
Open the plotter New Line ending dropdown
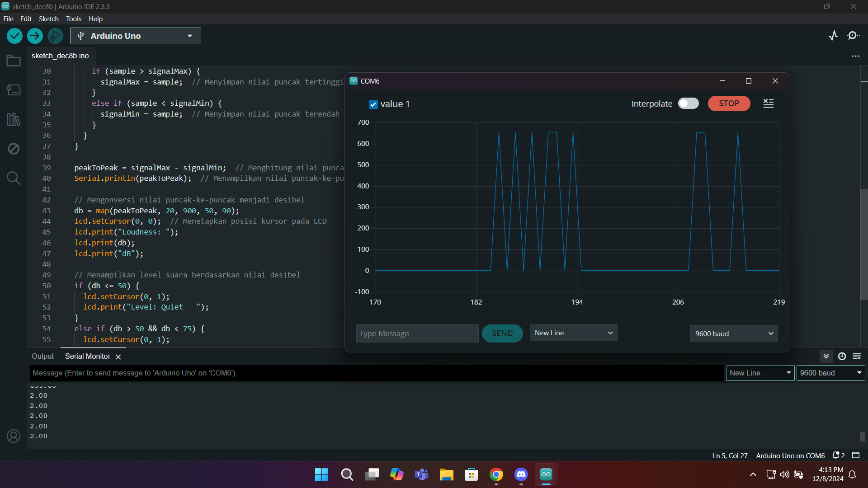tap(573, 333)
